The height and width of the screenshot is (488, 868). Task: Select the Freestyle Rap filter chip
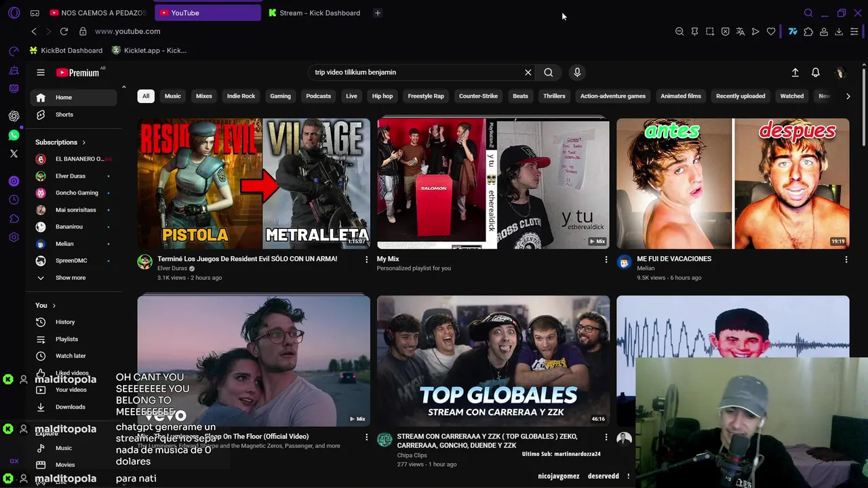[x=426, y=96]
